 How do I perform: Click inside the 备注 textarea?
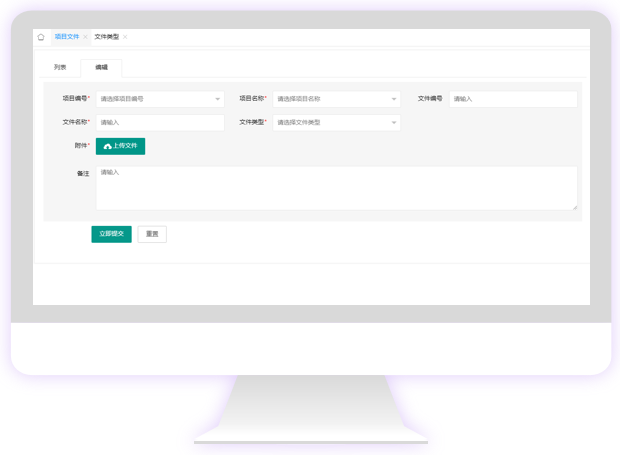pyautogui.click(x=335, y=188)
